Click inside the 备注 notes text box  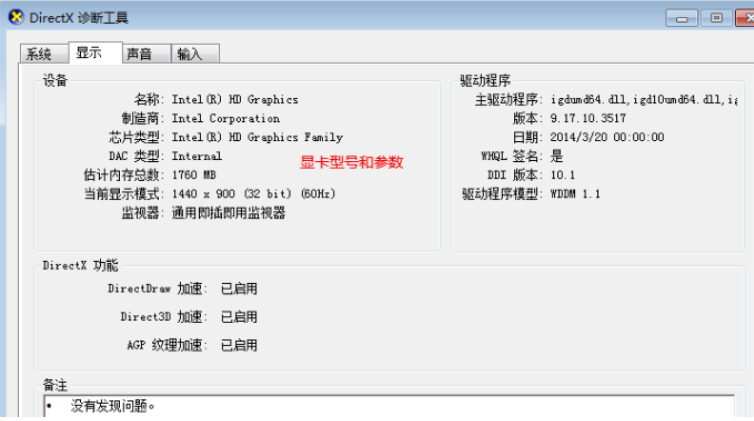390,406
